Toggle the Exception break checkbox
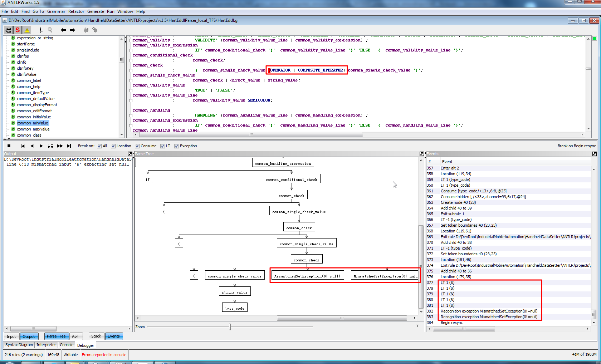The width and height of the screenshot is (601, 364). 176,146
